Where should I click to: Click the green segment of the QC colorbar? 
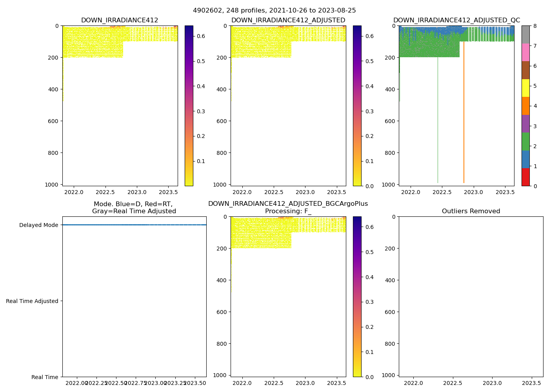click(x=525, y=142)
